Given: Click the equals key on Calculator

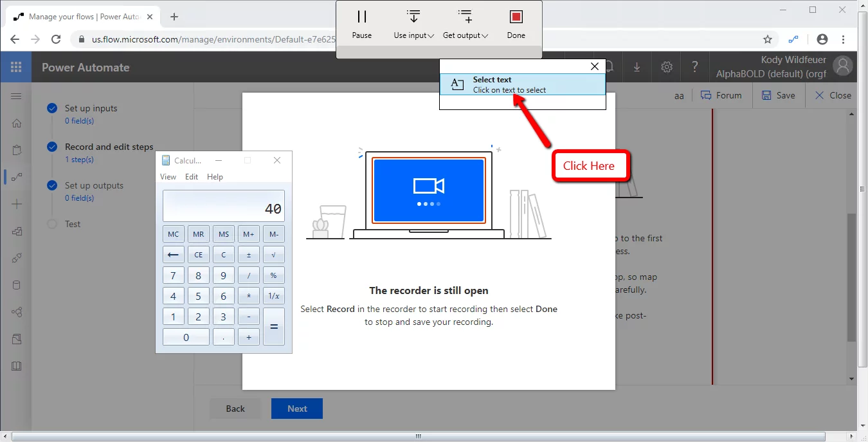Looking at the screenshot, I should [274, 327].
